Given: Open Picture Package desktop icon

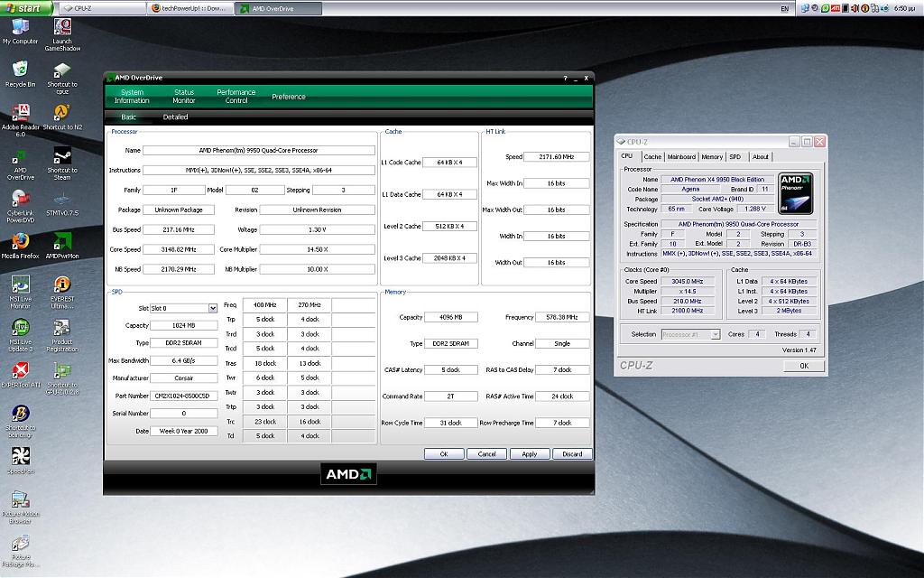Looking at the screenshot, I should 20,551.
